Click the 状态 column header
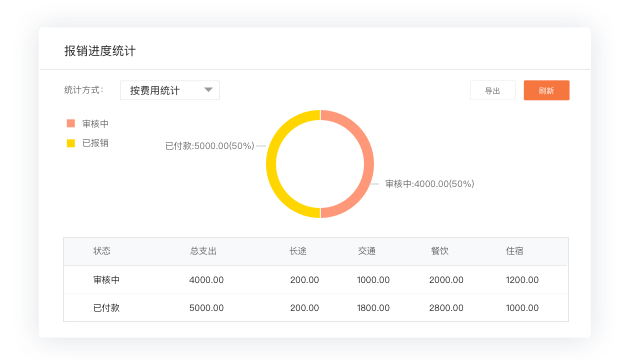The width and height of the screenshot is (640, 360). click(102, 251)
